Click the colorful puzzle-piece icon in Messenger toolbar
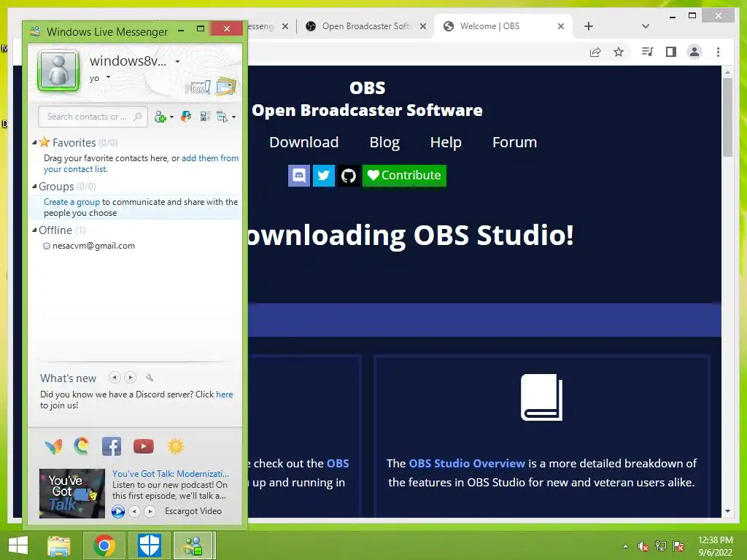 coord(186,116)
